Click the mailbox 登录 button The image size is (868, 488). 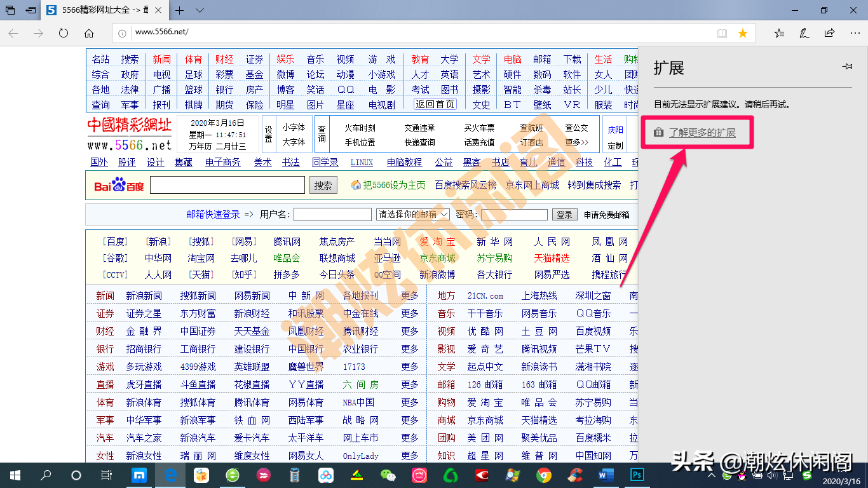pos(565,215)
